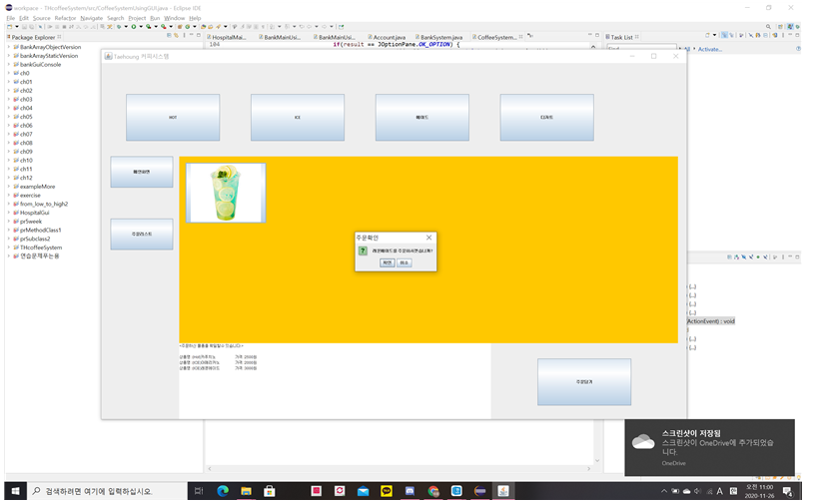Viewport: 821px width, 504px height.
Task: Cancel the order with the 취소 button
Action: pyautogui.click(x=405, y=262)
